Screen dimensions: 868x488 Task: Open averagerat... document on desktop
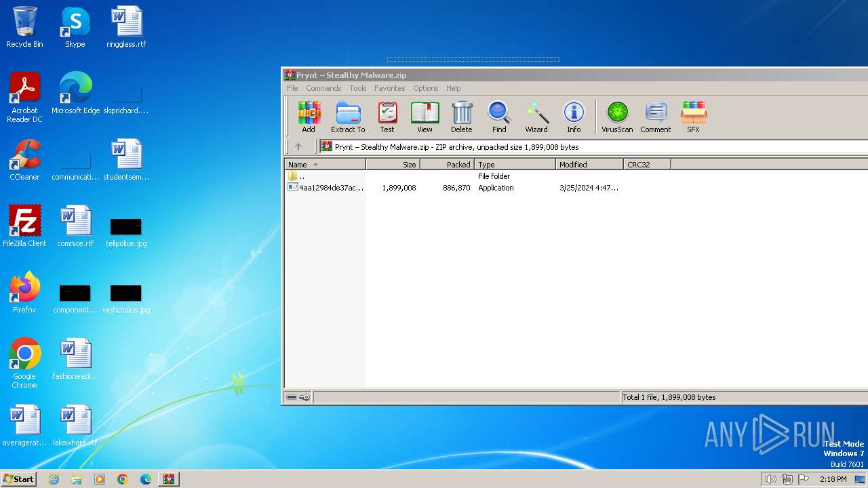point(24,426)
